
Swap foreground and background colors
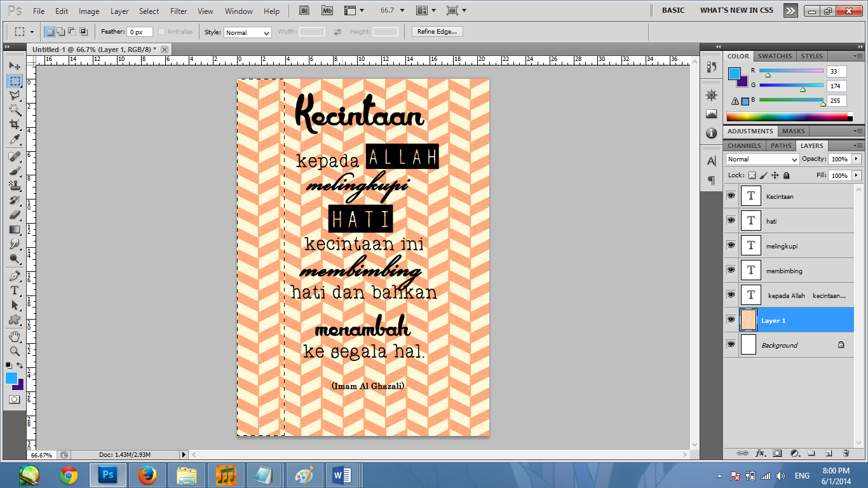click(x=20, y=365)
